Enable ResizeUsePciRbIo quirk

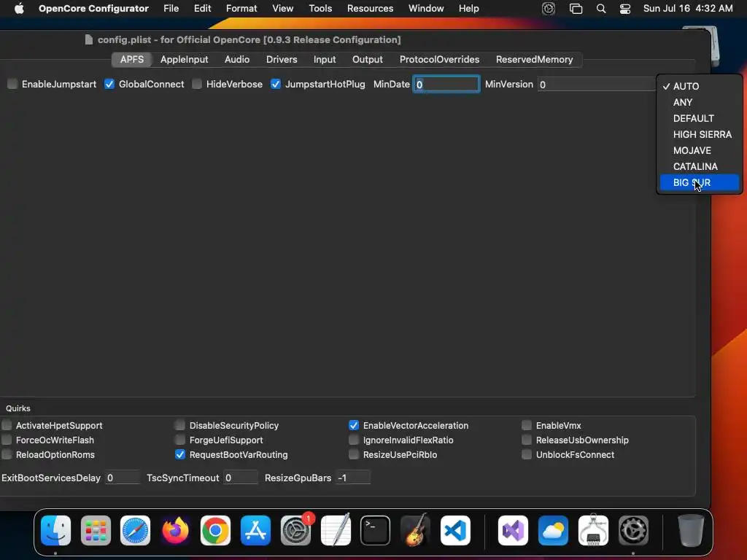coord(354,454)
